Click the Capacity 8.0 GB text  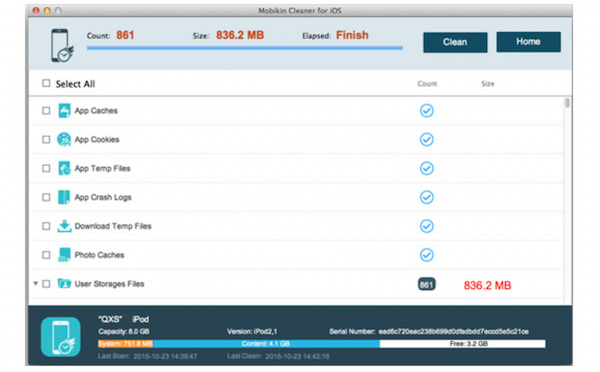coord(124,331)
